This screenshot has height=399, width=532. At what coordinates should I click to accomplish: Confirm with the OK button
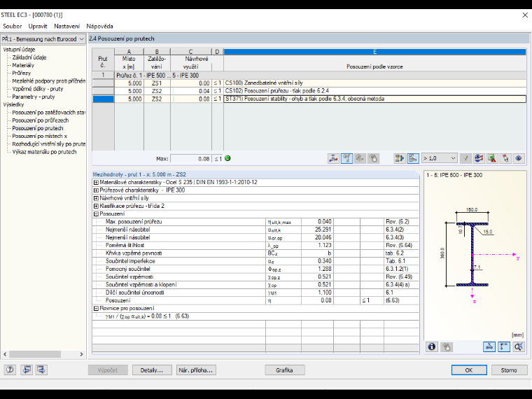click(x=469, y=370)
